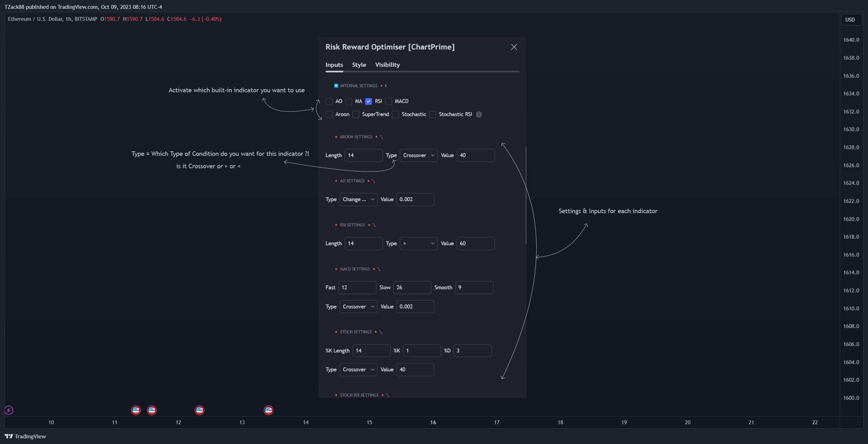Tick the SuperTrend checkbox
The width and height of the screenshot is (868, 444).
(x=356, y=115)
